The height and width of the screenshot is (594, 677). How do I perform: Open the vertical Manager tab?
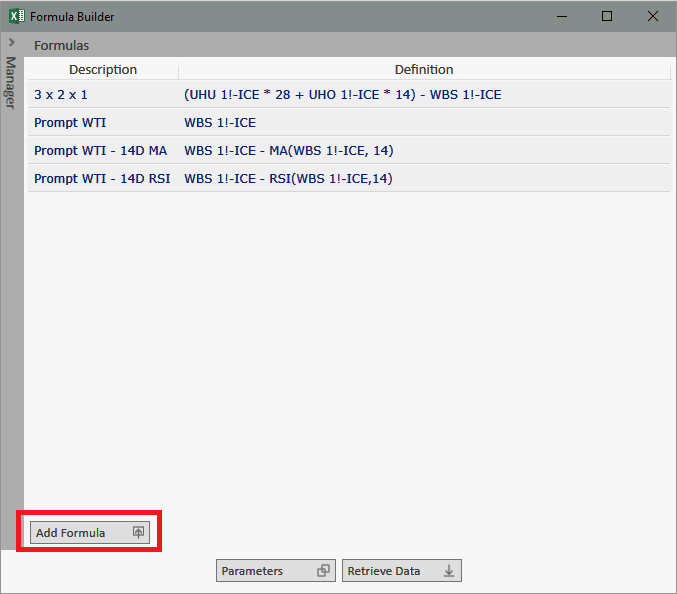point(11,82)
